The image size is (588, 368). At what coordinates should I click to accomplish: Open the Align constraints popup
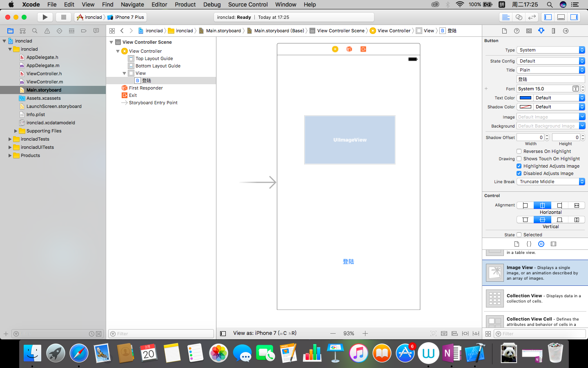[454, 333]
